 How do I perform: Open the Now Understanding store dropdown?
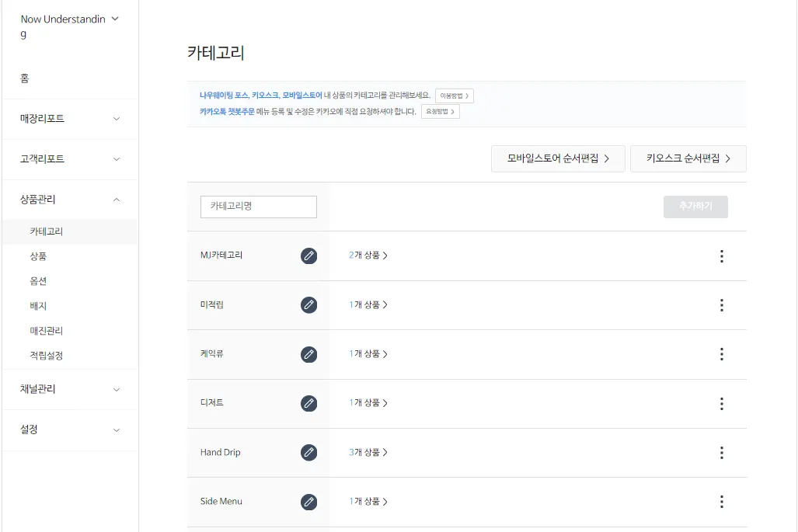pyautogui.click(x=115, y=19)
